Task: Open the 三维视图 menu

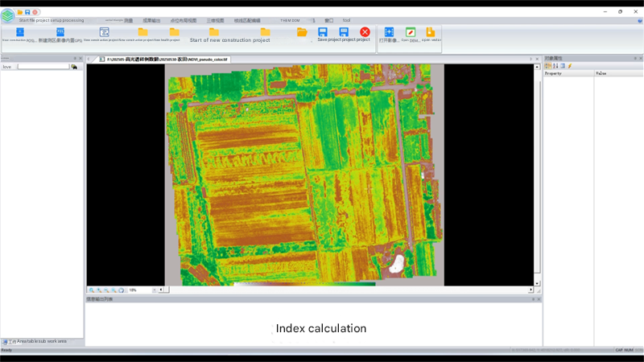Action: 213,20
